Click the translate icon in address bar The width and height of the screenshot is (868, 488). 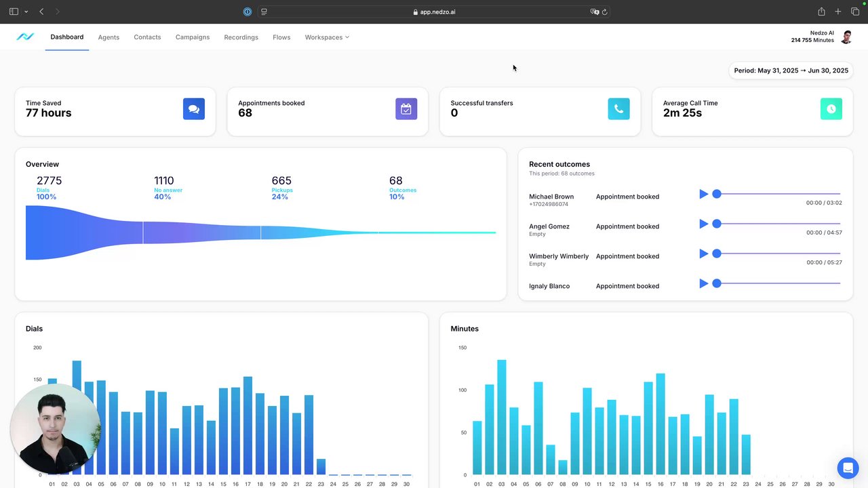594,12
